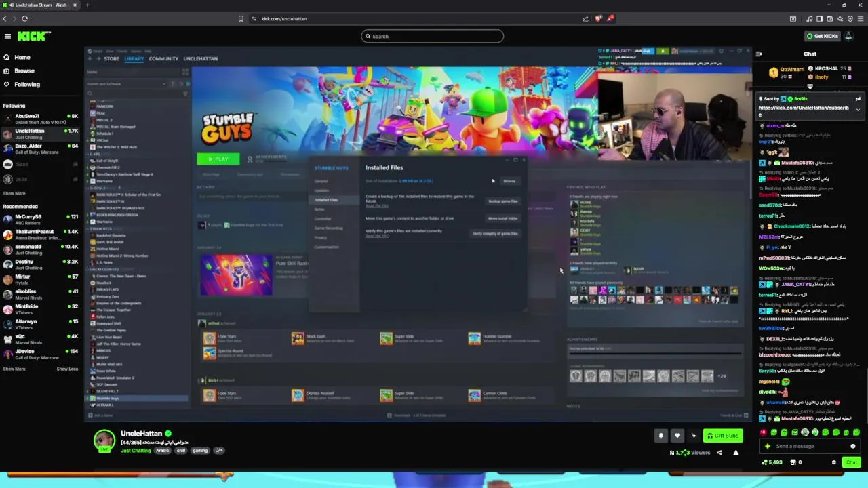Click the sparkle button next to heart
Viewport: 868px width, 488px height.
693,436
